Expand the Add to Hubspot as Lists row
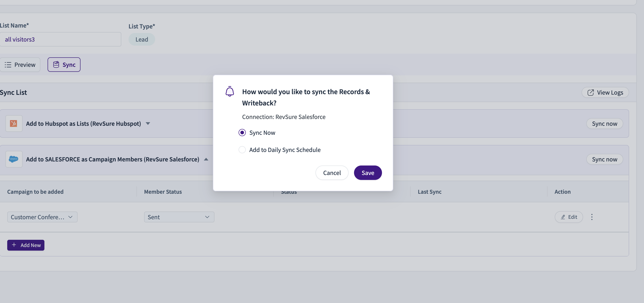 [x=148, y=124]
